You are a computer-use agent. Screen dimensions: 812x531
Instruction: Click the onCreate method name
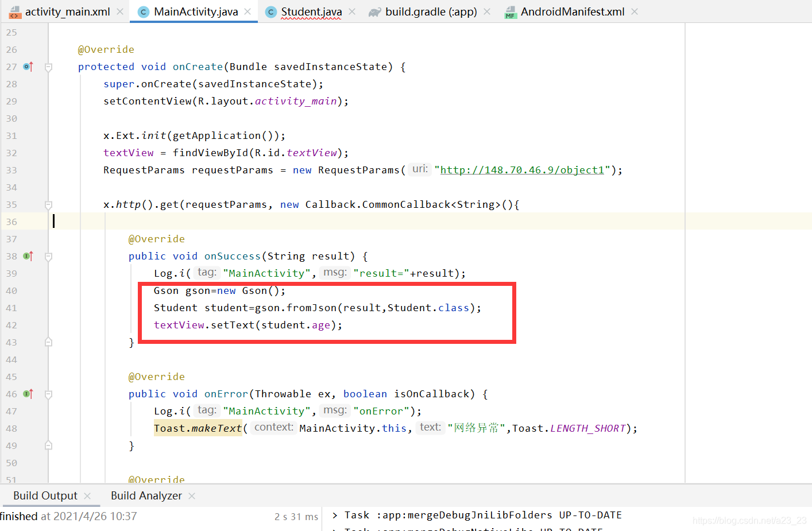[198, 67]
